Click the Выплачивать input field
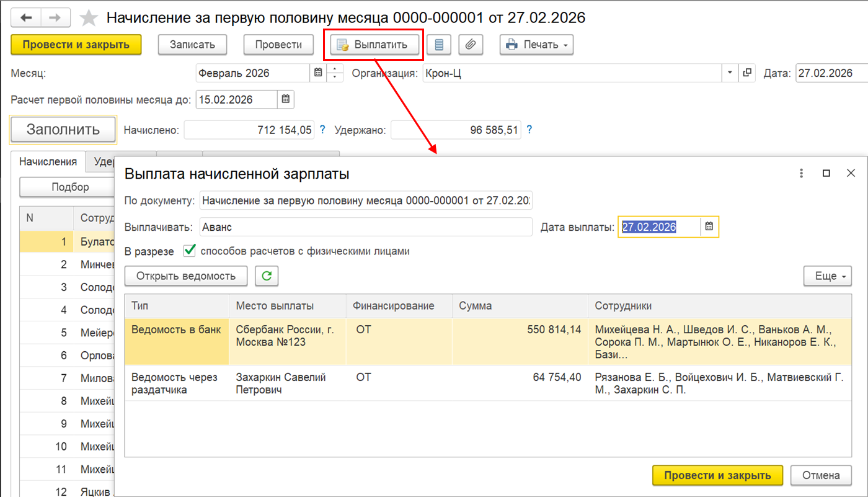868x497 pixels. click(366, 227)
